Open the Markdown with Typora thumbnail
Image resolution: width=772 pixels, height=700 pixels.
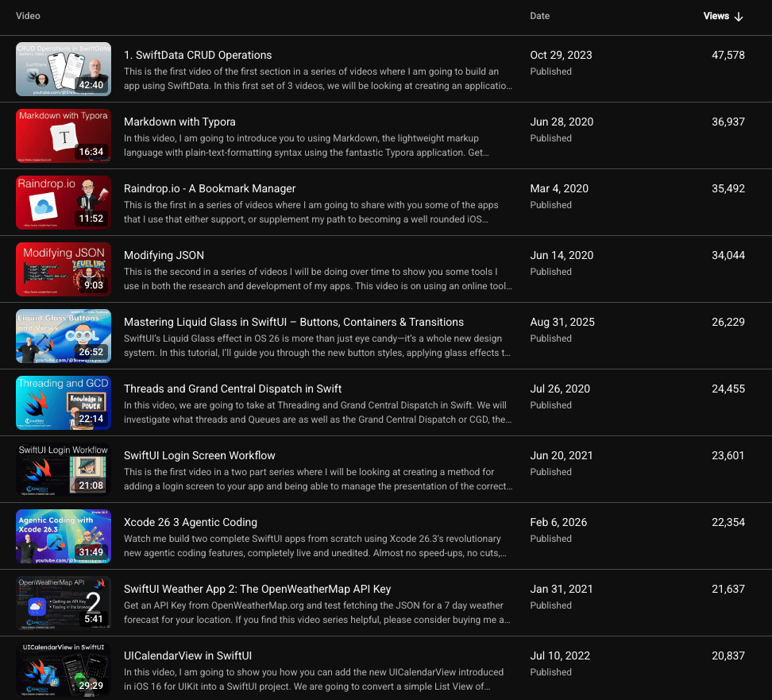64,136
